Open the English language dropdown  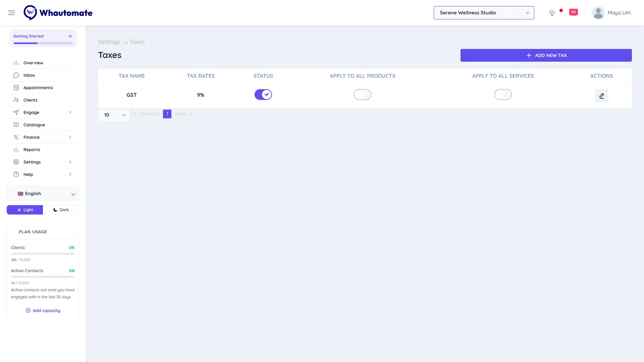click(43, 194)
